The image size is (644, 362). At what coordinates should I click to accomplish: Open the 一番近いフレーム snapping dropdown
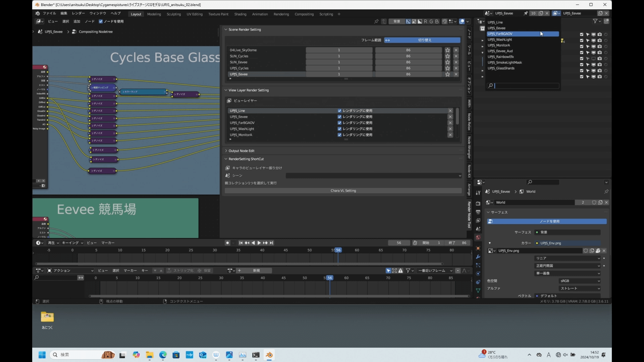pyautogui.click(x=435, y=271)
